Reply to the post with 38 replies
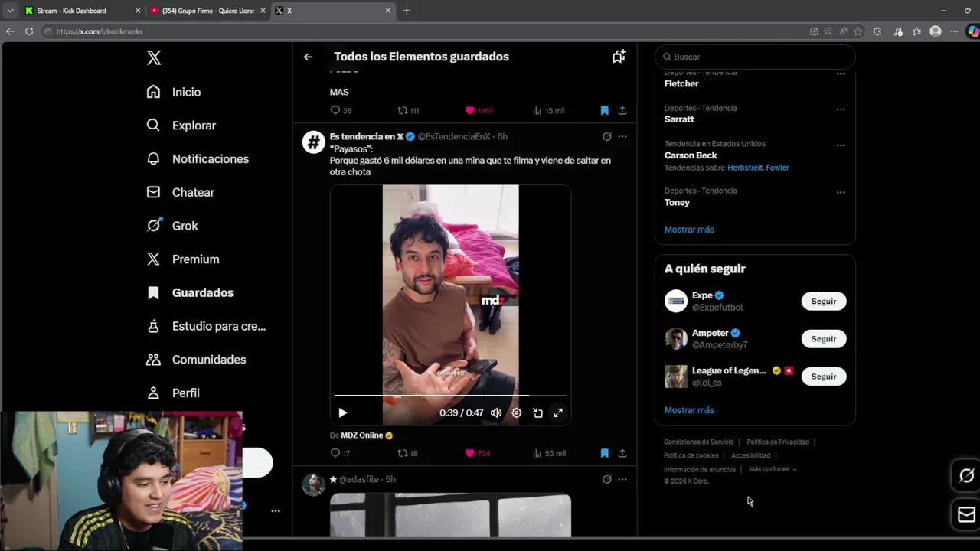The image size is (980, 551). click(x=341, y=110)
